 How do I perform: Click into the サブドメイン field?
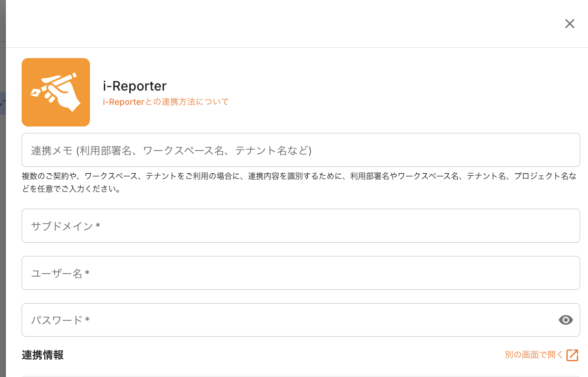(300, 226)
